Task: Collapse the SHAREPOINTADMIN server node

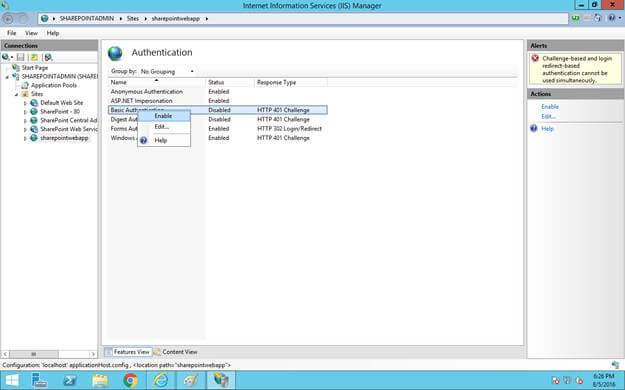Action: pos(7,77)
